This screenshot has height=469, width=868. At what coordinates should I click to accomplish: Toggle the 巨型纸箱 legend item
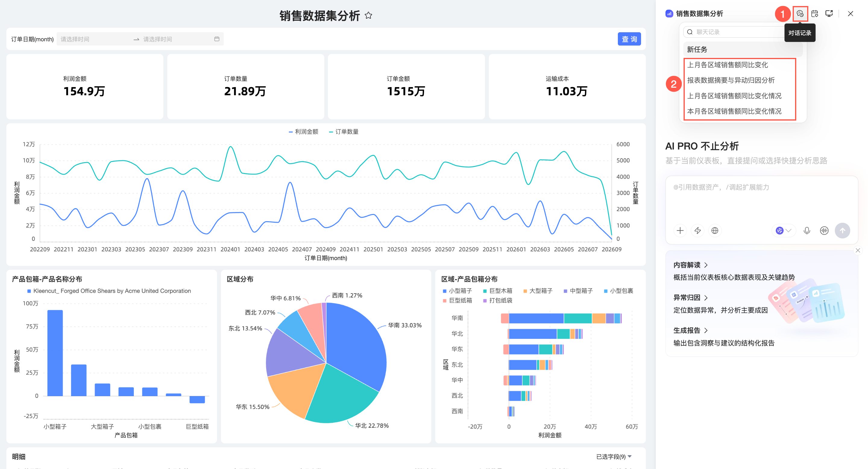(457, 301)
